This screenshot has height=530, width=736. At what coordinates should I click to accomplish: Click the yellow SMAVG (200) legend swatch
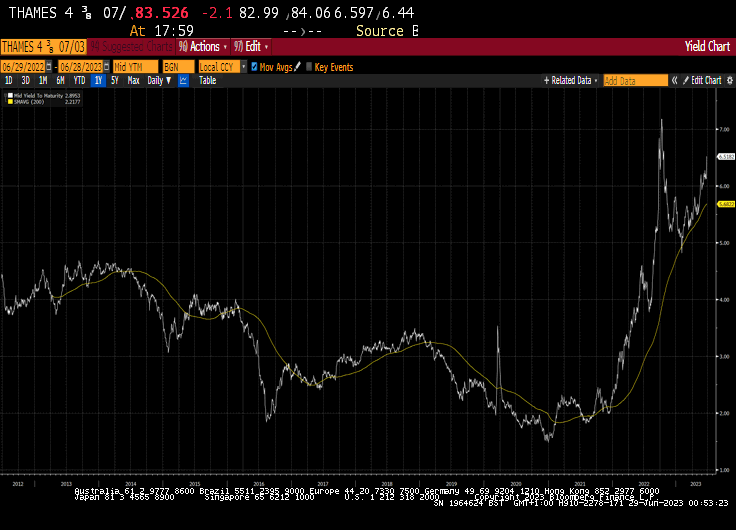[x=10, y=101]
